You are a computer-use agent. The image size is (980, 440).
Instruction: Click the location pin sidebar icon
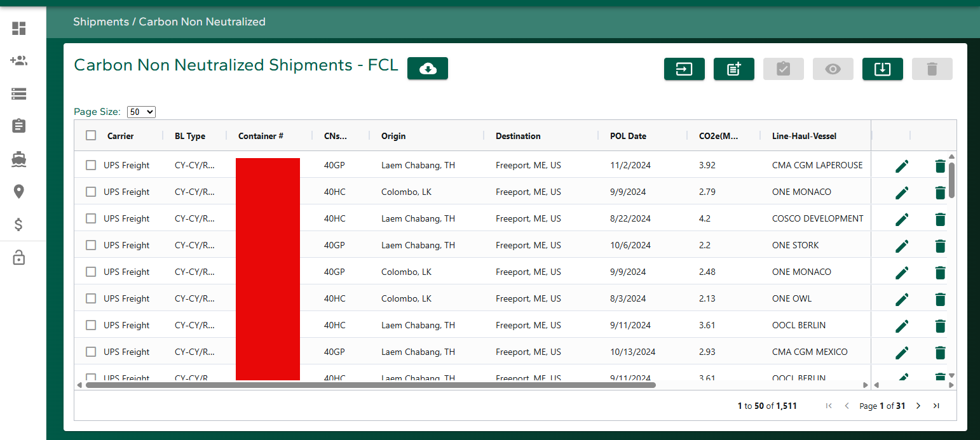point(19,191)
